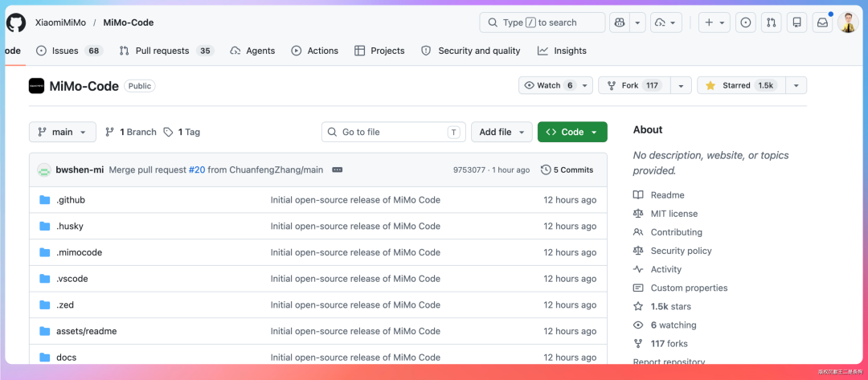The image size is (868, 380).
Task: Click the branch icon beside 1 Branch
Action: coord(109,133)
